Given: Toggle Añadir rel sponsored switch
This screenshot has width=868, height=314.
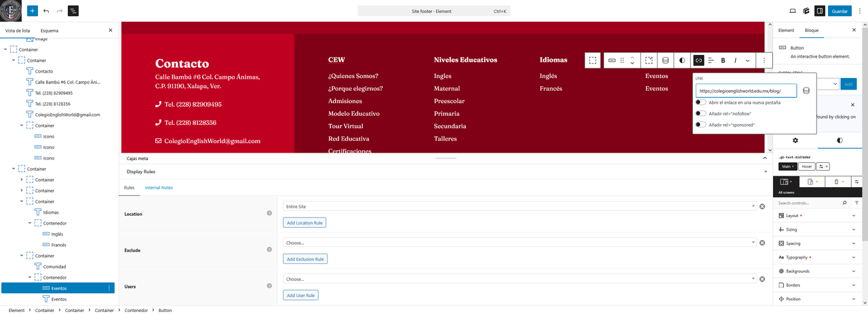Looking at the screenshot, I should point(701,125).
